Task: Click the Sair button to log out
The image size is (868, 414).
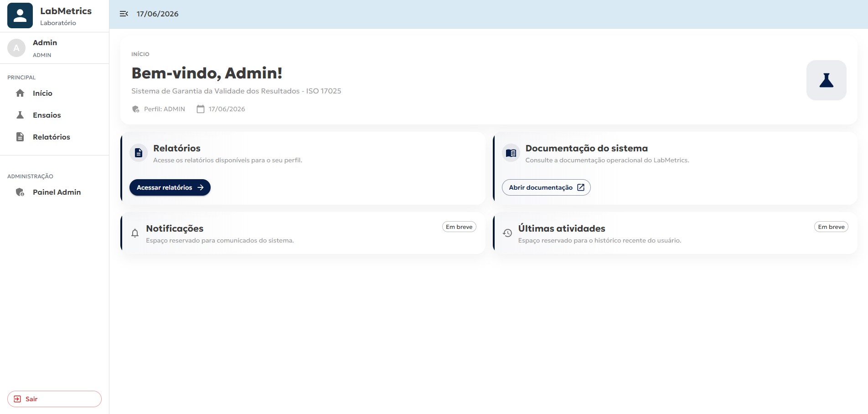Action: tap(54, 399)
